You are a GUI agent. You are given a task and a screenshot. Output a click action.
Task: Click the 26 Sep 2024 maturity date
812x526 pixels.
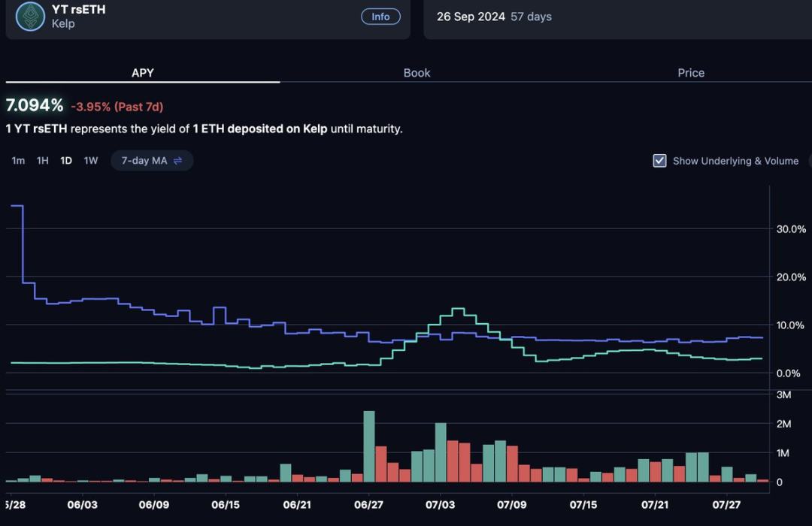[x=471, y=17]
